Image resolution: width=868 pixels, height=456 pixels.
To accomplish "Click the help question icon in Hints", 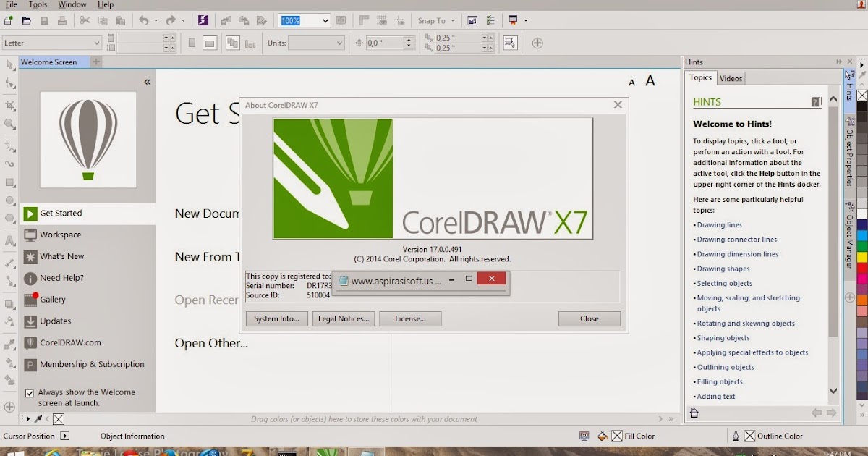I will click(x=816, y=102).
